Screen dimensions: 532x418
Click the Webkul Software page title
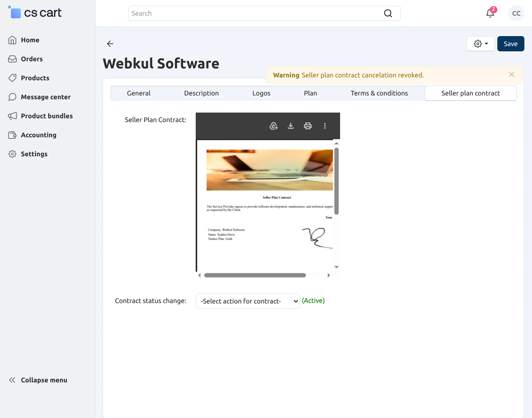(161, 63)
